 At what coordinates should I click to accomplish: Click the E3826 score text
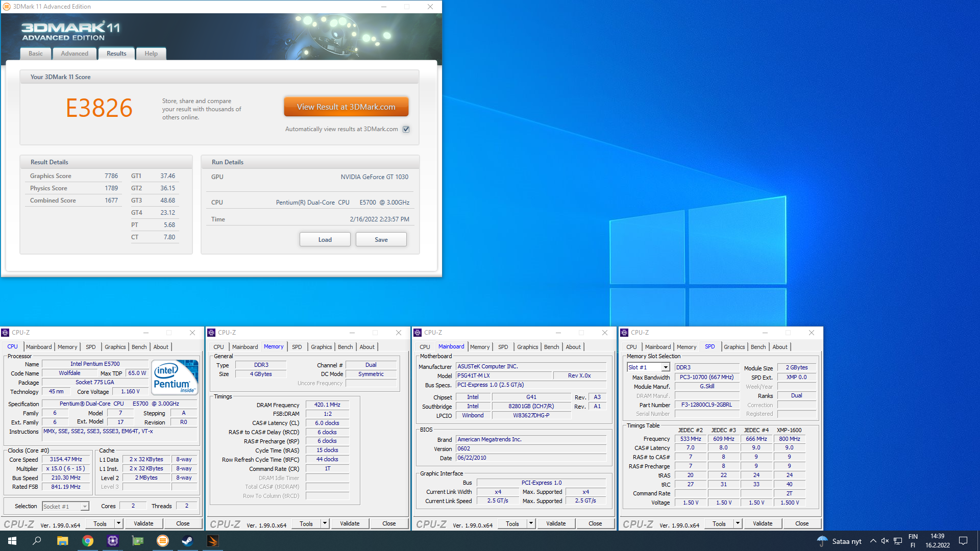[x=100, y=108]
